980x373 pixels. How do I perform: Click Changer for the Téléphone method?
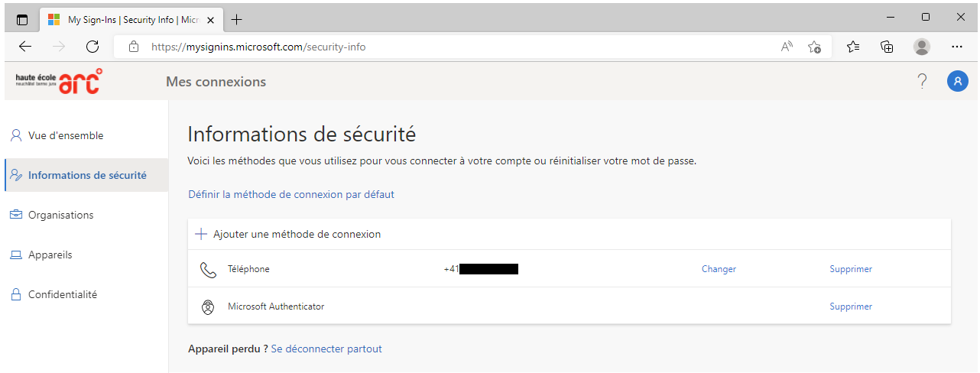tap(719, 269)
